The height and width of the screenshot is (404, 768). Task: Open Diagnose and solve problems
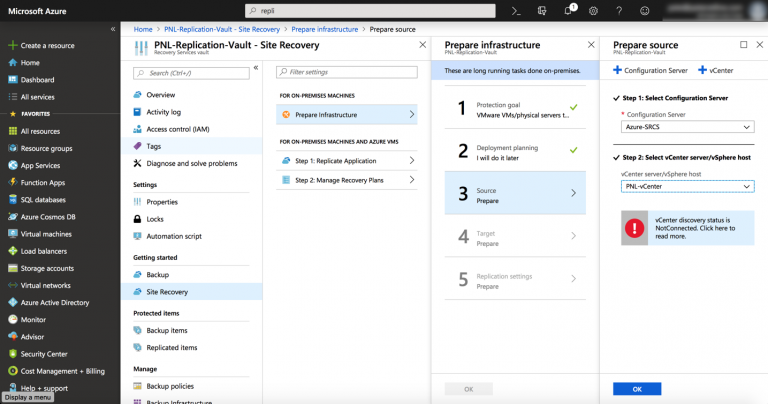(x=192, y=164)
